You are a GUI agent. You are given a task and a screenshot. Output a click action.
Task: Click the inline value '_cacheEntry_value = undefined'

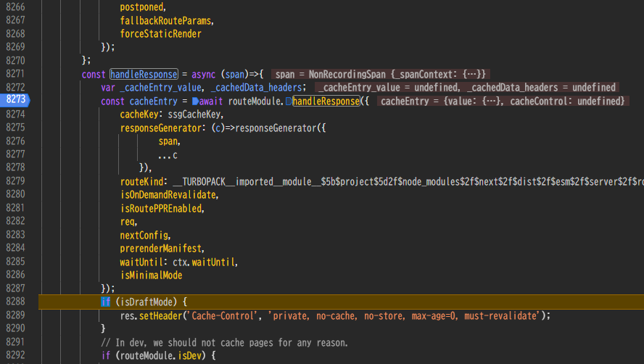pos(388,88)
